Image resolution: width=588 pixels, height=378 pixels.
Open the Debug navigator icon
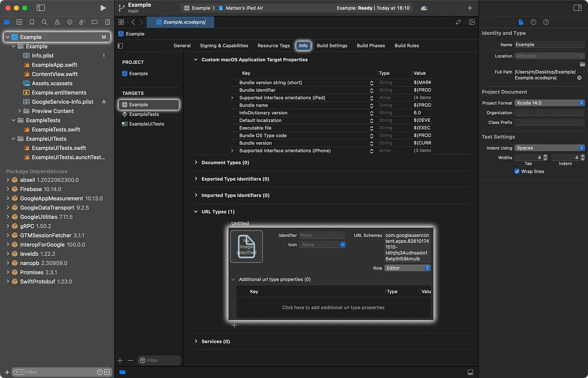tap(82, 22)
